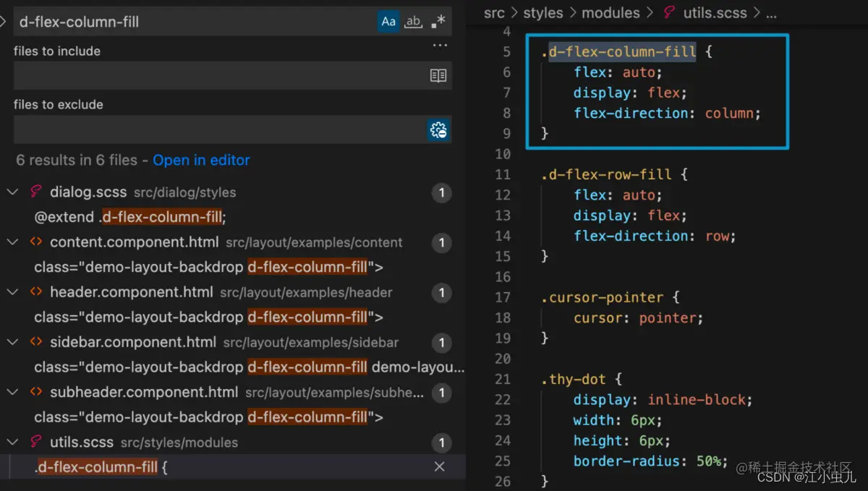Toggle Match Case in search box
Screen dimensions: 868x491
point(389,22)
